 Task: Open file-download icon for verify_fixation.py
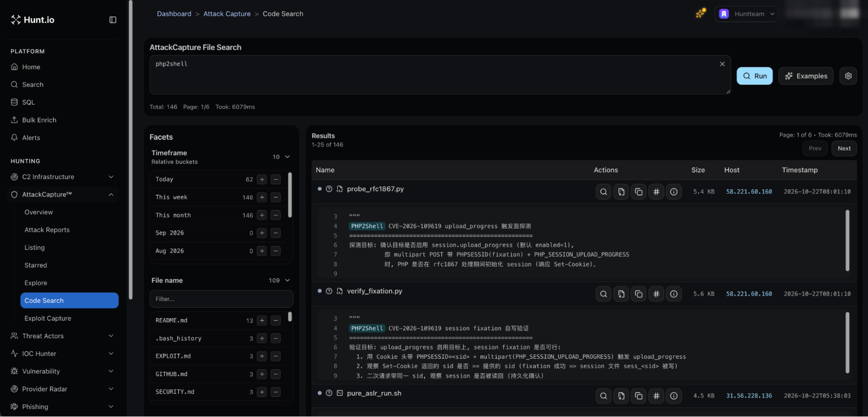(x=621, y=294)
